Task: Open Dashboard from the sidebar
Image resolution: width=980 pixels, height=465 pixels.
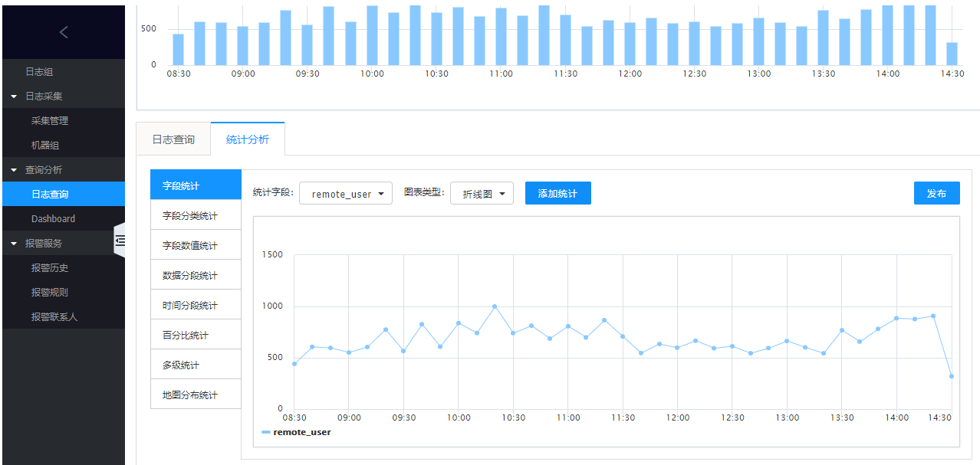Action: tap(53, 219)
